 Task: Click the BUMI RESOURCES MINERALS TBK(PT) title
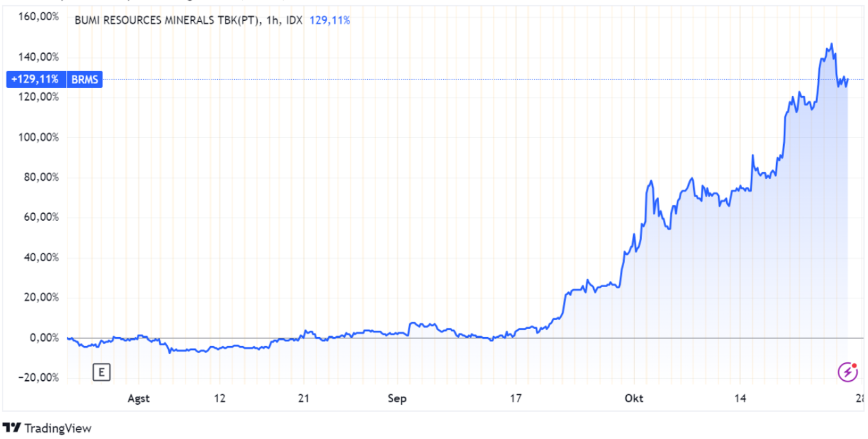[166, 20]
